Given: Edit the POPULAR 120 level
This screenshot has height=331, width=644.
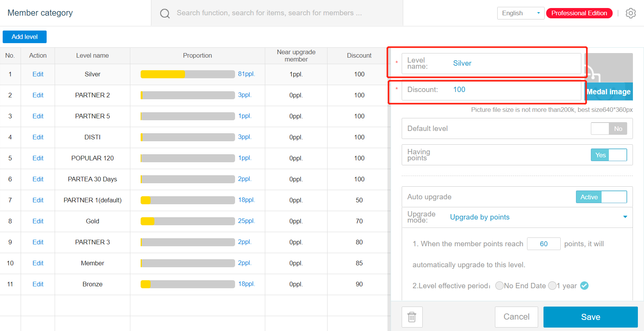Looking at the screenshot, I should click(x=38, y=158).
